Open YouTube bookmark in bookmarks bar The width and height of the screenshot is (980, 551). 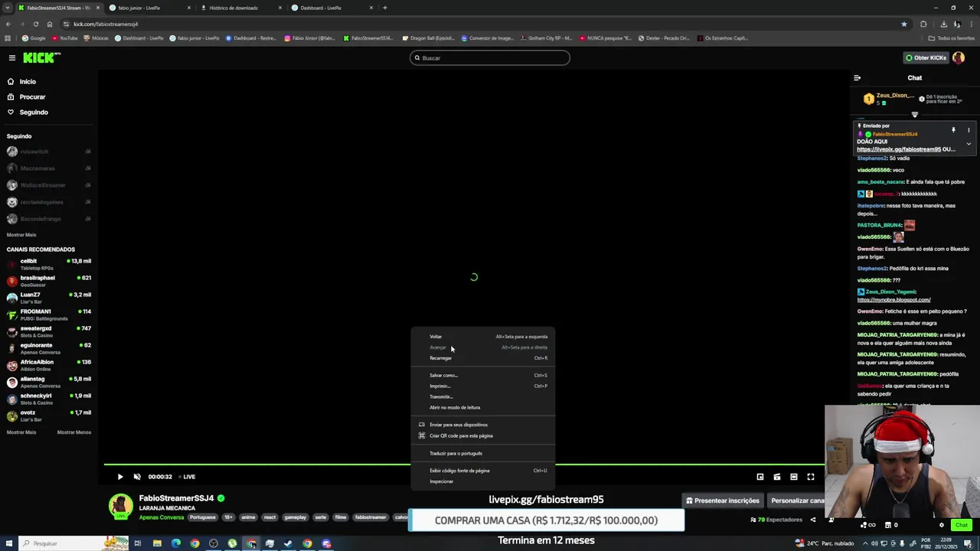pyautogui.click(x=65, y=37)
